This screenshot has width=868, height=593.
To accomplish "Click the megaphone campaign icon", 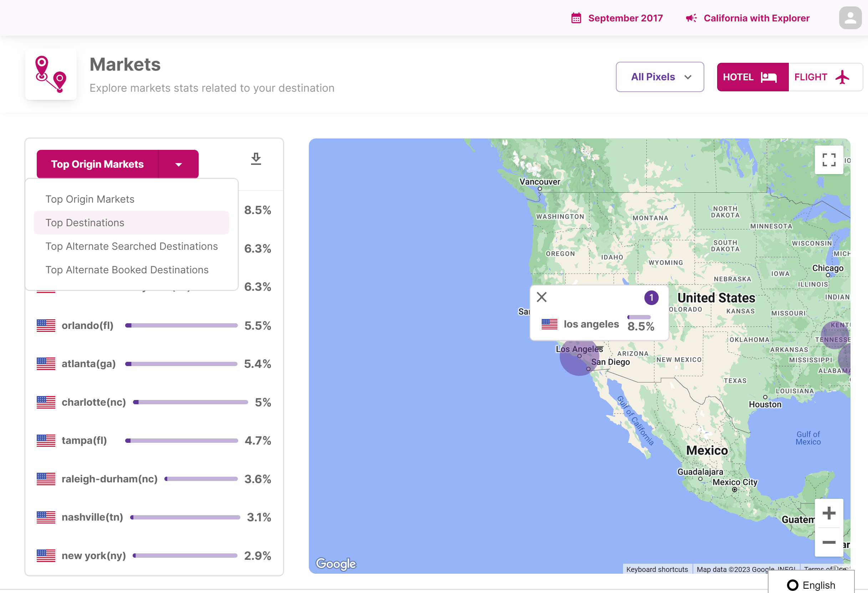I will (x=691, y=18).
